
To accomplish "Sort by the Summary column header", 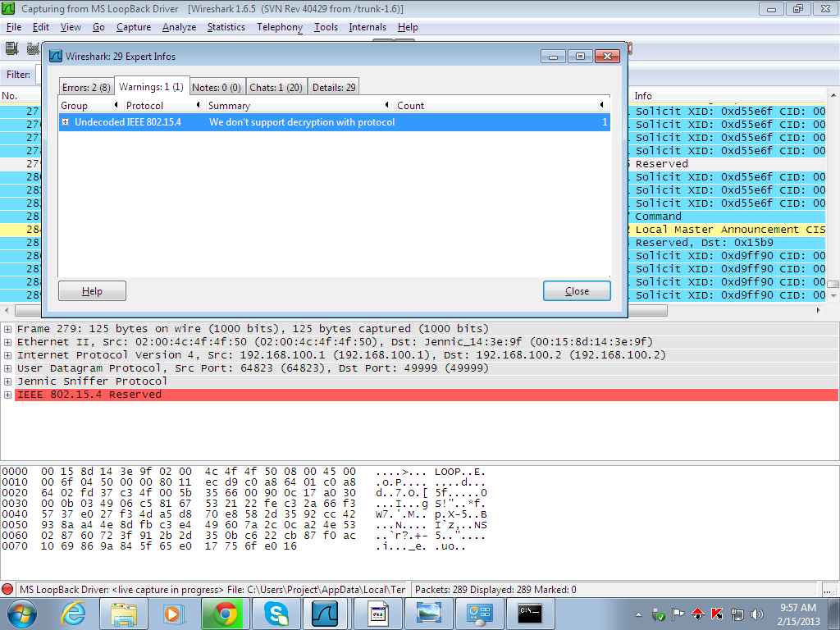I will [x=300, y=106].
